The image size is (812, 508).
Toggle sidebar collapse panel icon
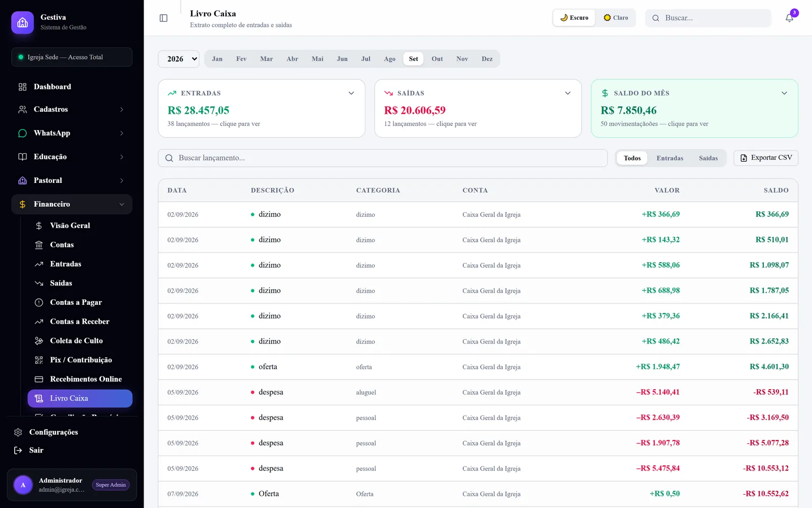163,18
